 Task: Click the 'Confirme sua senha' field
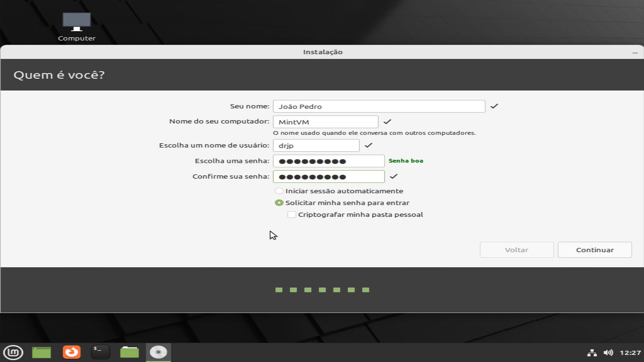(x=329, y=177)
